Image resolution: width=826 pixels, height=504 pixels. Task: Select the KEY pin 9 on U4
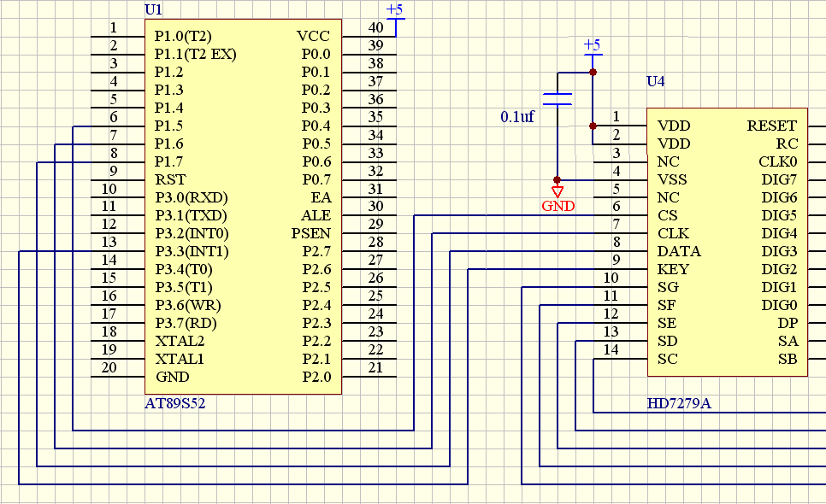[x=620, y=269]
